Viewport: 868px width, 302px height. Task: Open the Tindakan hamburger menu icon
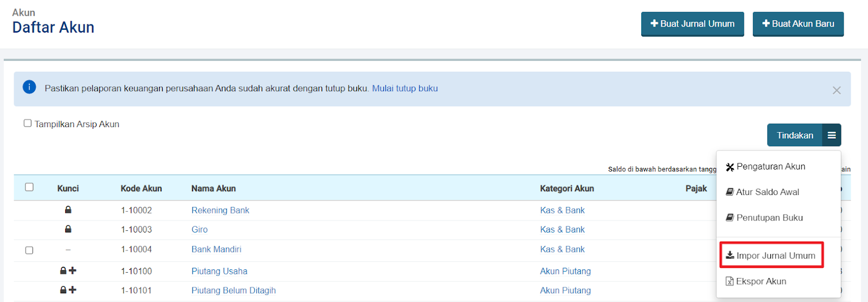coord(832,135)
